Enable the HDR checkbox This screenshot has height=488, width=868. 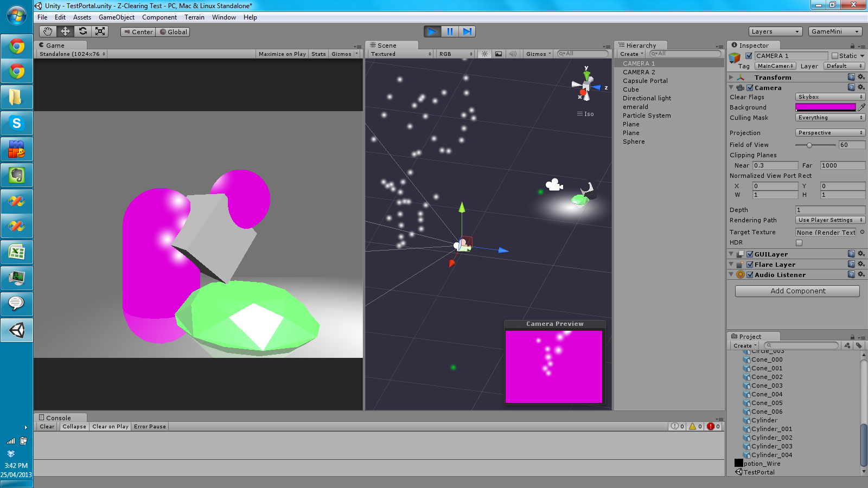coord(799,242)
